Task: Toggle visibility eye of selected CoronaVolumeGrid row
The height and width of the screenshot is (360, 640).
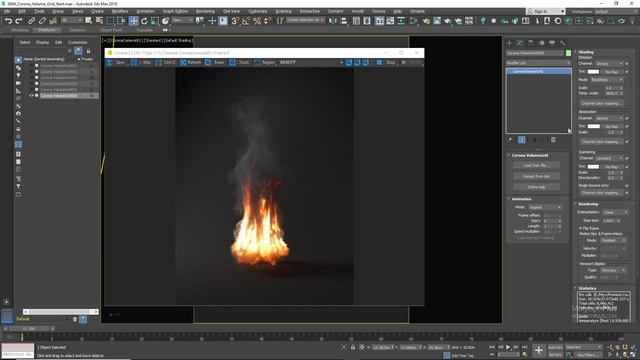Action: (x=31, y=96)
